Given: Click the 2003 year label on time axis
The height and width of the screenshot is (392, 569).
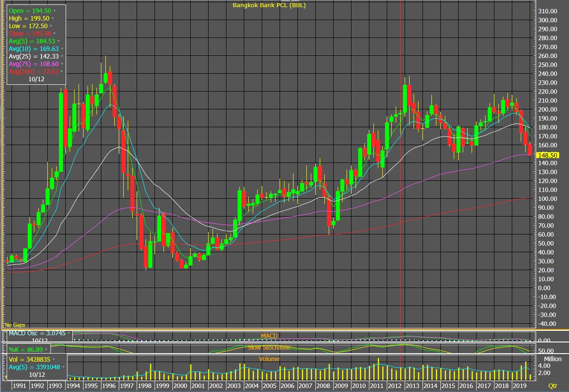Looking at the screenshot, I should [x=234, y=385].
